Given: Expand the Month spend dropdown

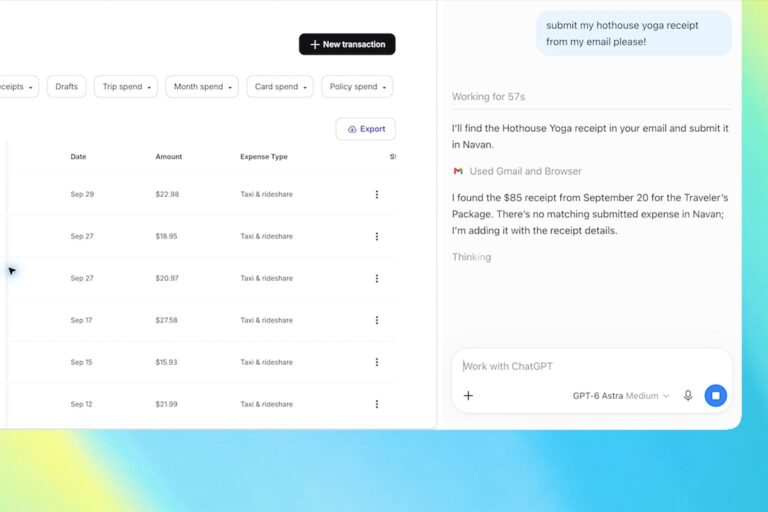Looking at the screenshot, I should [x=202, y=87].
